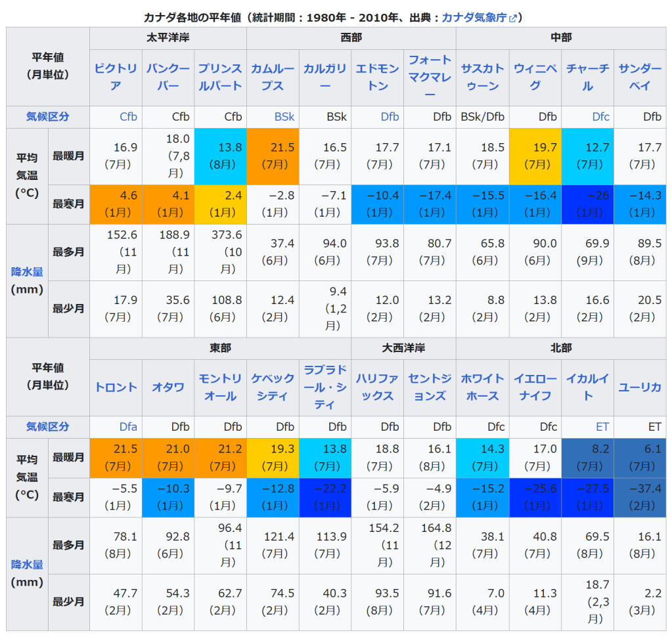The image size is (672, 637).
Task: Click the blue ET link under イカルイト
Action: tap(602, 427)
